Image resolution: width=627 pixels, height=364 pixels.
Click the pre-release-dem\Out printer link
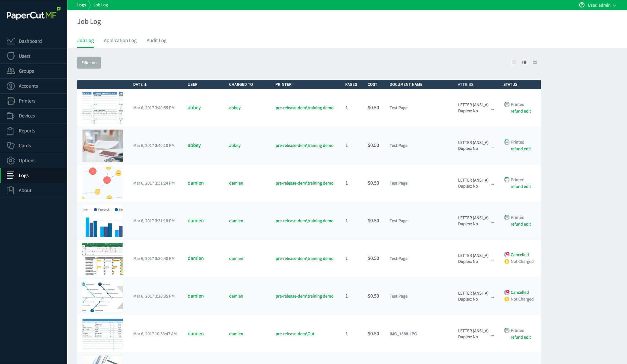[x=295, y=334]
